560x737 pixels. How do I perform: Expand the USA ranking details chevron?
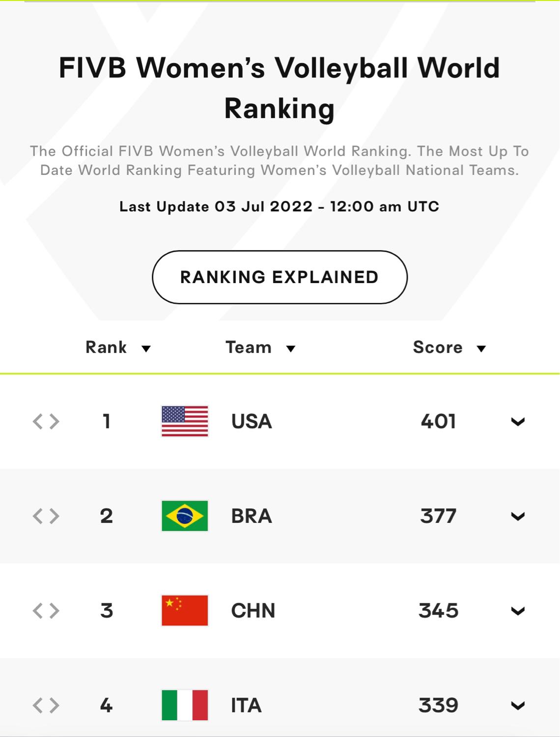click(518, 422)
